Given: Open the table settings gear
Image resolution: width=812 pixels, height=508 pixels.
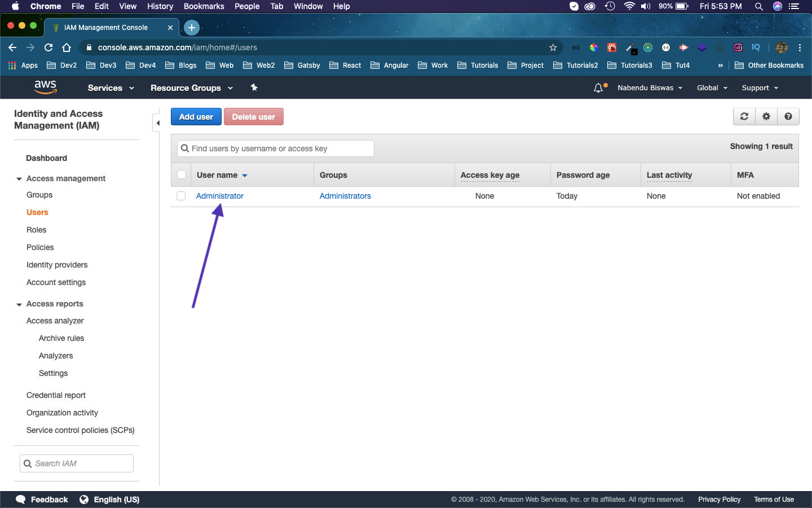Looking at the screenshot, I should 766,116.
